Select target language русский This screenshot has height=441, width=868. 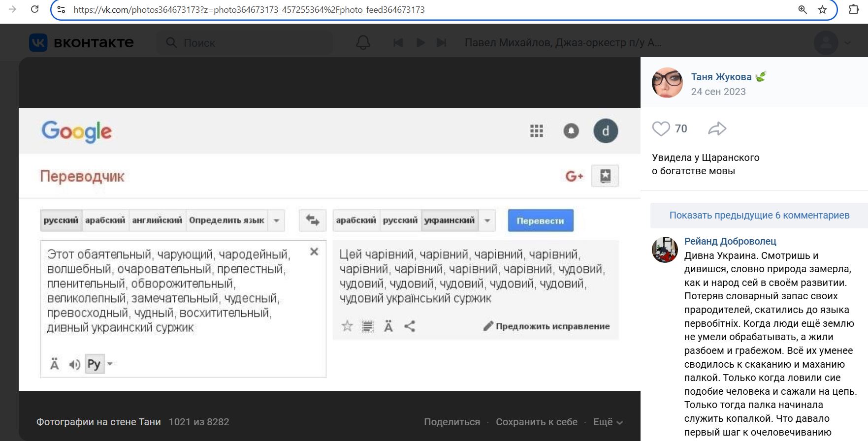[x=400, y=220]
